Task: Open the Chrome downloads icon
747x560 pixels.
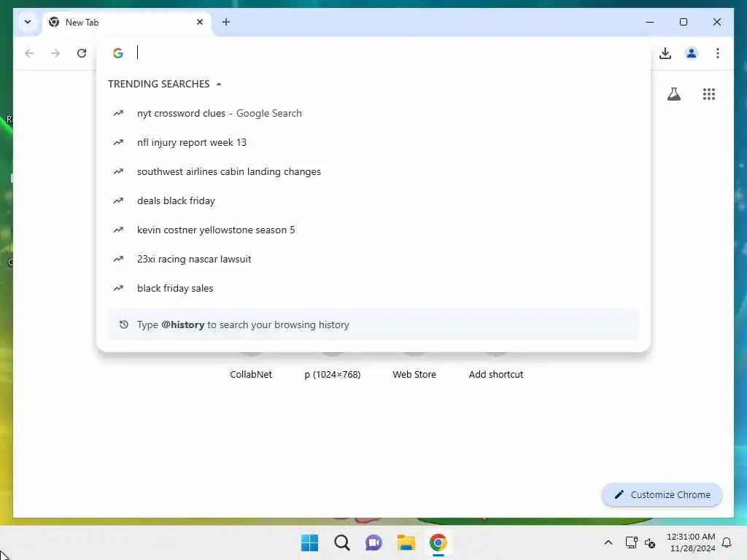Action: pos(665,53)
